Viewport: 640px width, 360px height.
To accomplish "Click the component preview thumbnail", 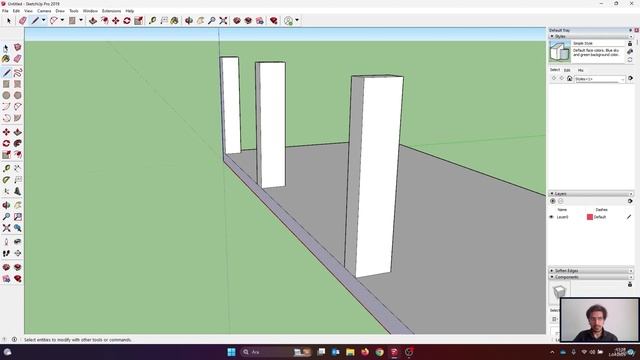I will 559,292.
